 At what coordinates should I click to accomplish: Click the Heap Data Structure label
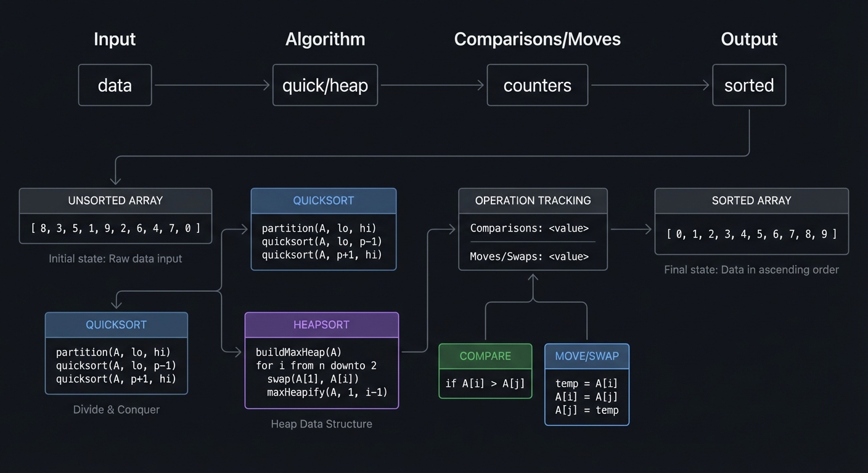[321, 424]
